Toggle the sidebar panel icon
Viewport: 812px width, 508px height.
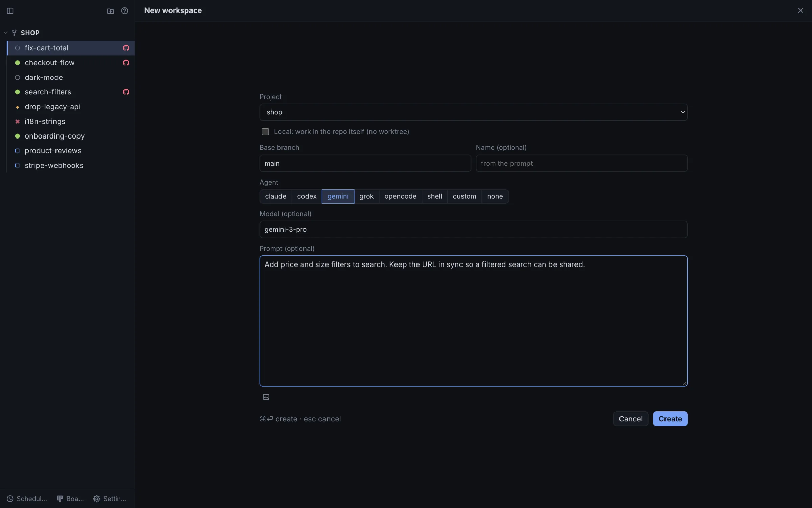click(x=10, y=11)
